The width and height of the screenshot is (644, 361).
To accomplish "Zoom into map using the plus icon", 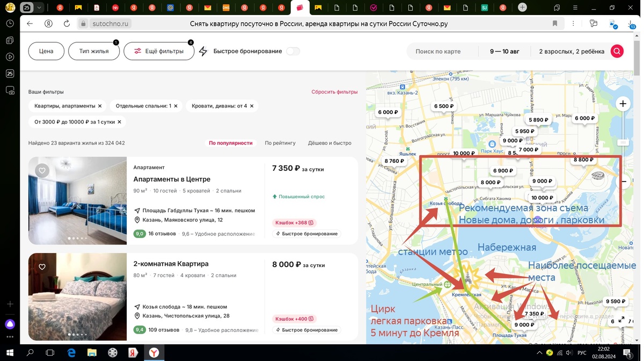I will pyautogui.click(x=623, y=103).
